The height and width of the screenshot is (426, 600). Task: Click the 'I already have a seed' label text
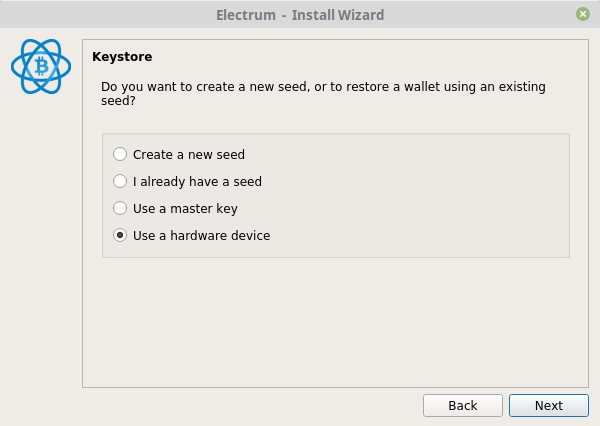(x=197, y=181)
